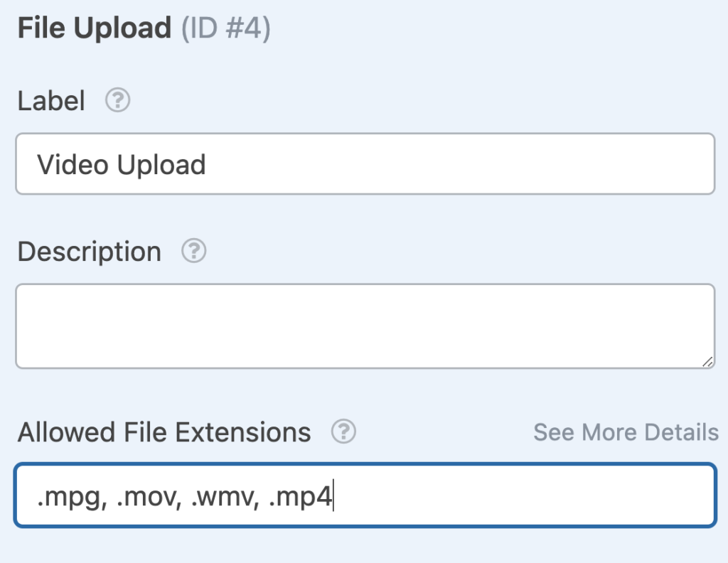Select the Label field containing Video Upload
The height and width of the screenshot is (563, 728).
(365, 163)
